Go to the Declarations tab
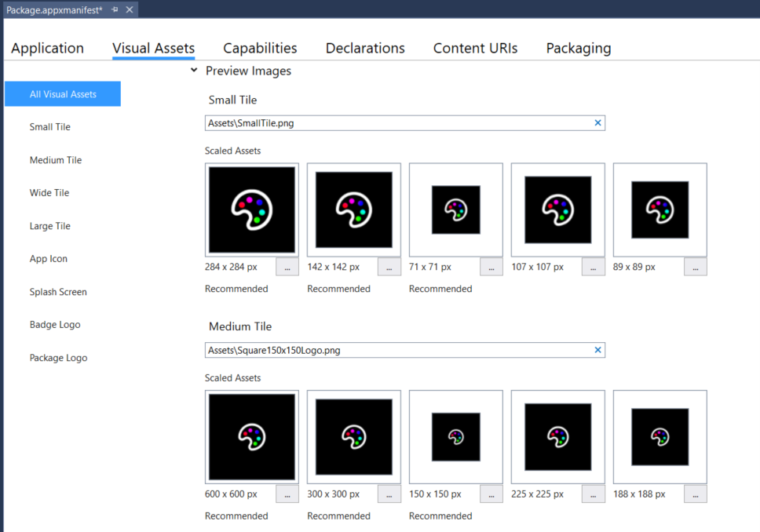This screenshot has height=532, width=760. click(x=364, y=48)
